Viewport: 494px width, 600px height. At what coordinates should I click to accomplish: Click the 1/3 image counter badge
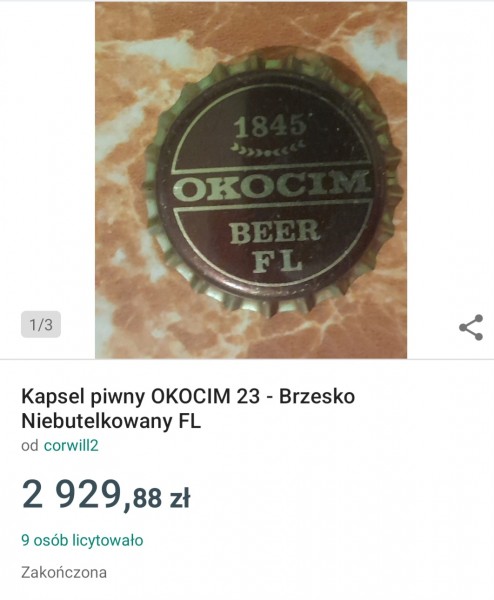(x=41, y=324)
